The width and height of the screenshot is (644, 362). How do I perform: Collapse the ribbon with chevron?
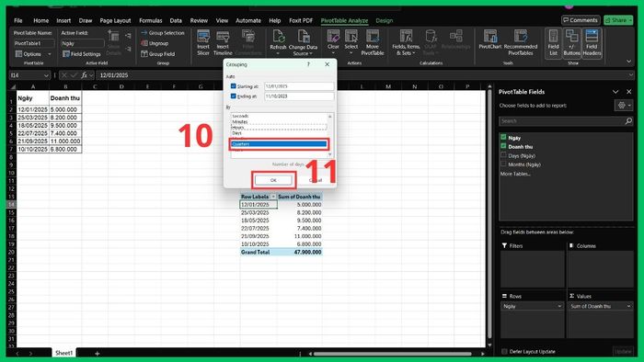click(628, 62)
